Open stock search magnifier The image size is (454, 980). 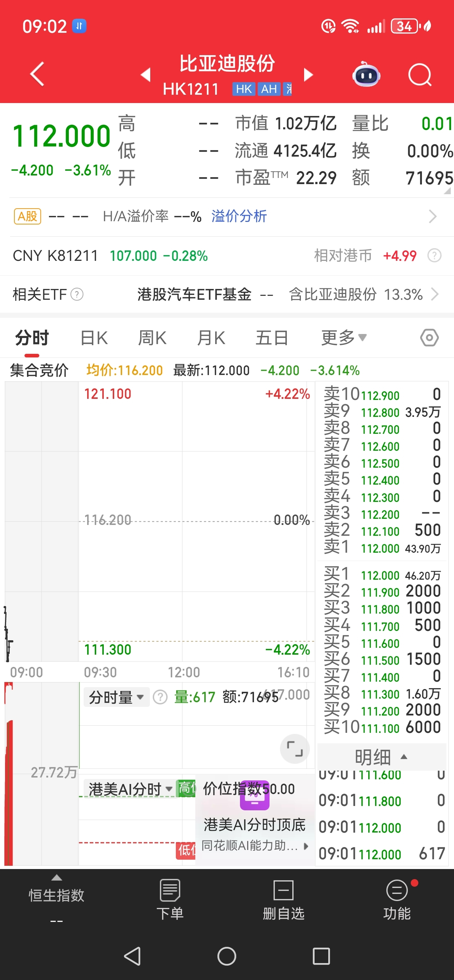point(420,75)
